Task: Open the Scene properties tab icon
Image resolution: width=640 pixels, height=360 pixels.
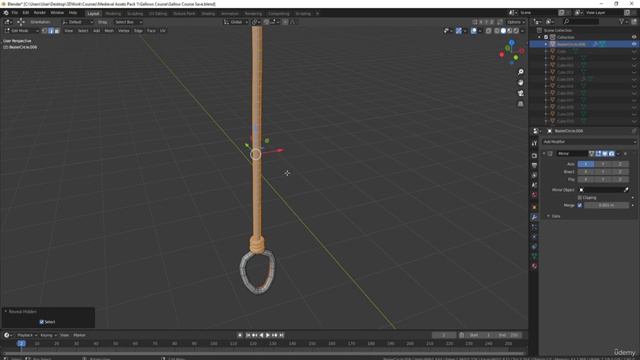Action: [534, 185]
